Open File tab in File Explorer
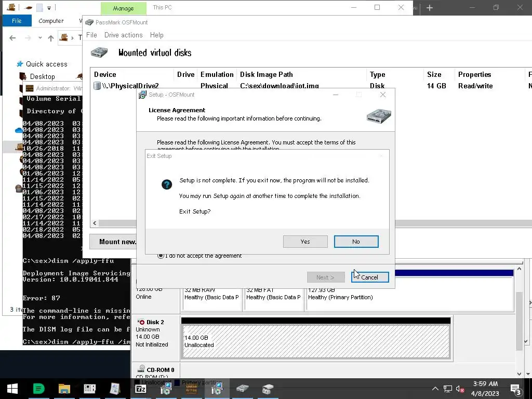Image resolution: width=532 pixels, height=399 pixels. pos(17,21)
